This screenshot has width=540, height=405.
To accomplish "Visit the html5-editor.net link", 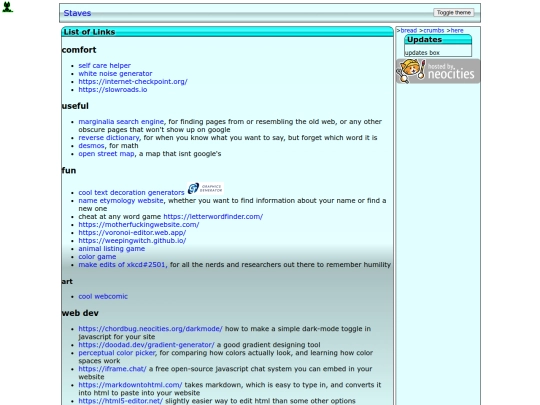I will tap(121, 401).
